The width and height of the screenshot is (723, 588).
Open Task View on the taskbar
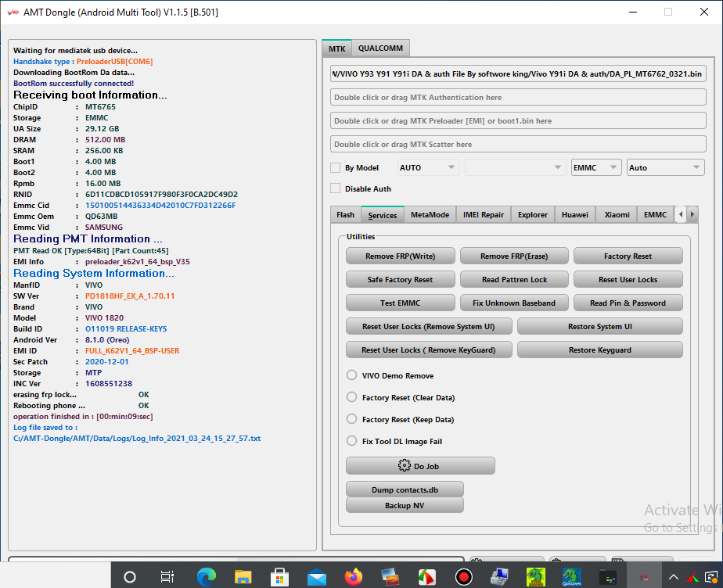(x=167, y=576)
